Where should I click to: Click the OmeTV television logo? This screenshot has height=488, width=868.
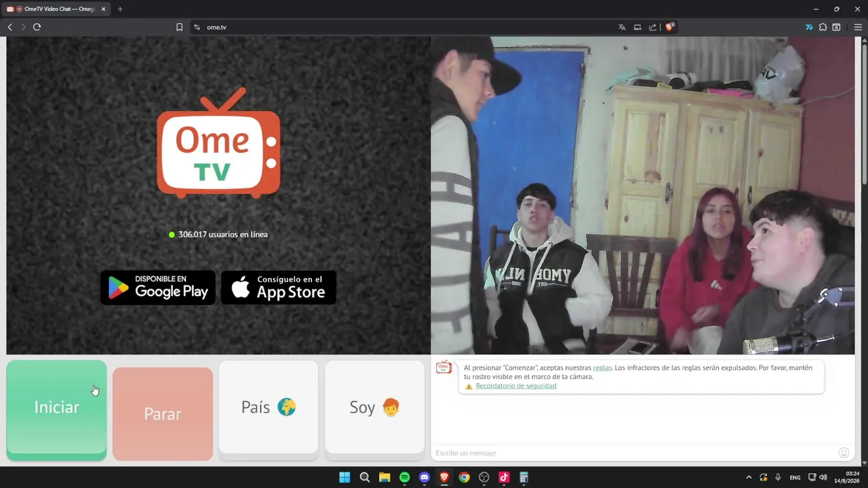point(218,143)
